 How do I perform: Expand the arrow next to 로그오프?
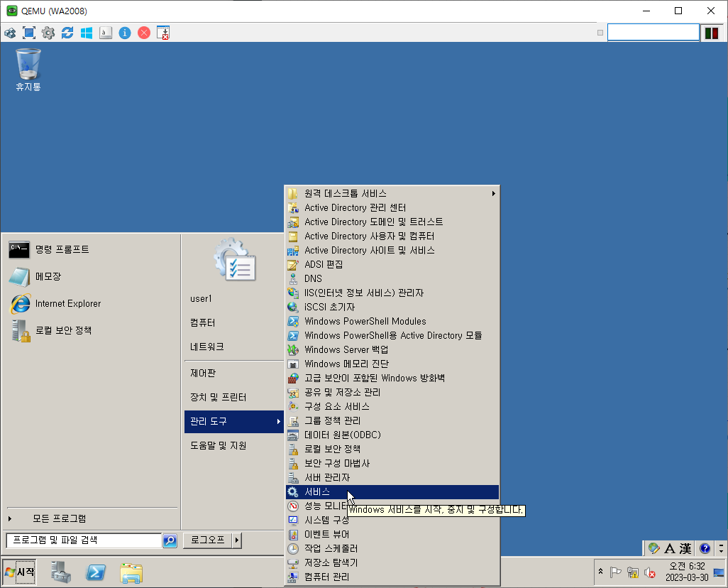tap(237, 540)
